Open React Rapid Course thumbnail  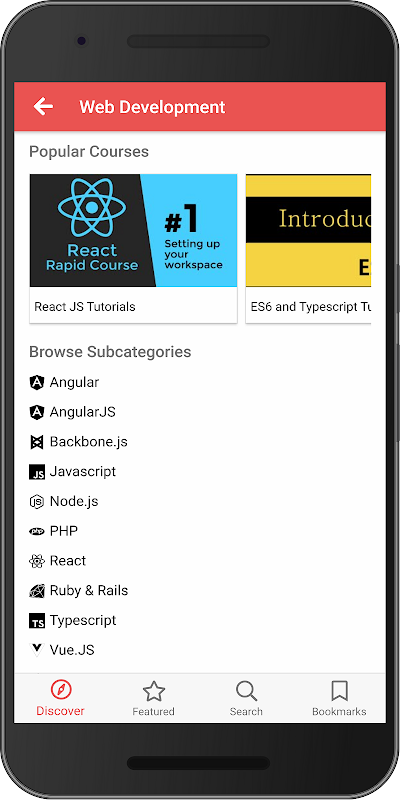(x=133, y=230)
